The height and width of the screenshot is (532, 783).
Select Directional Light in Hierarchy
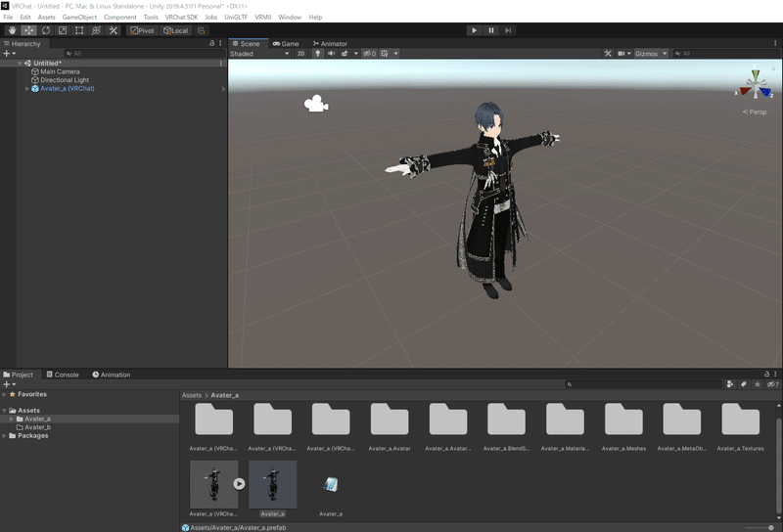point(65,80)
